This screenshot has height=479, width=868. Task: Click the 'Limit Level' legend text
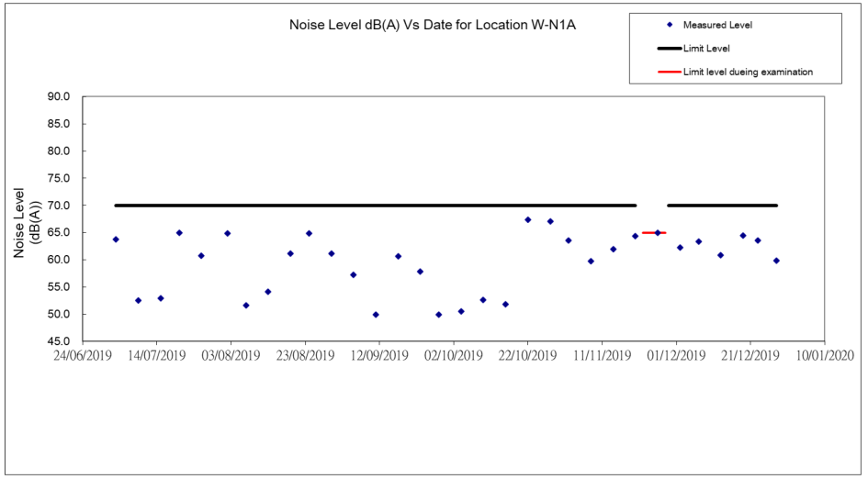(x=707, y=48)
